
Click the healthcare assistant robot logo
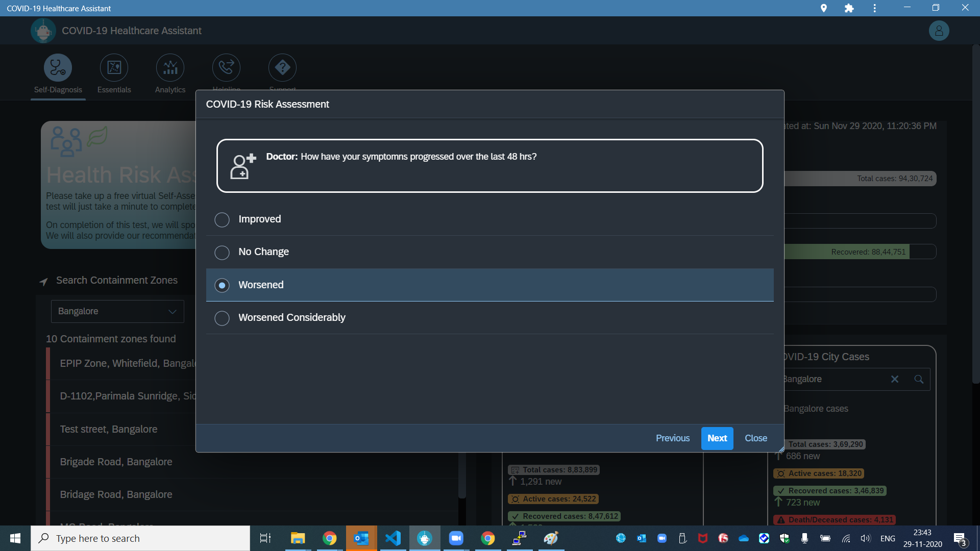coord(43,31)
